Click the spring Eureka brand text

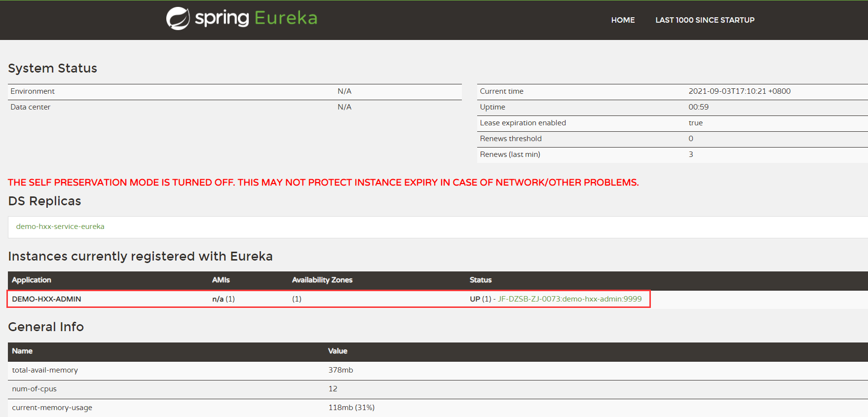(256, 18)
